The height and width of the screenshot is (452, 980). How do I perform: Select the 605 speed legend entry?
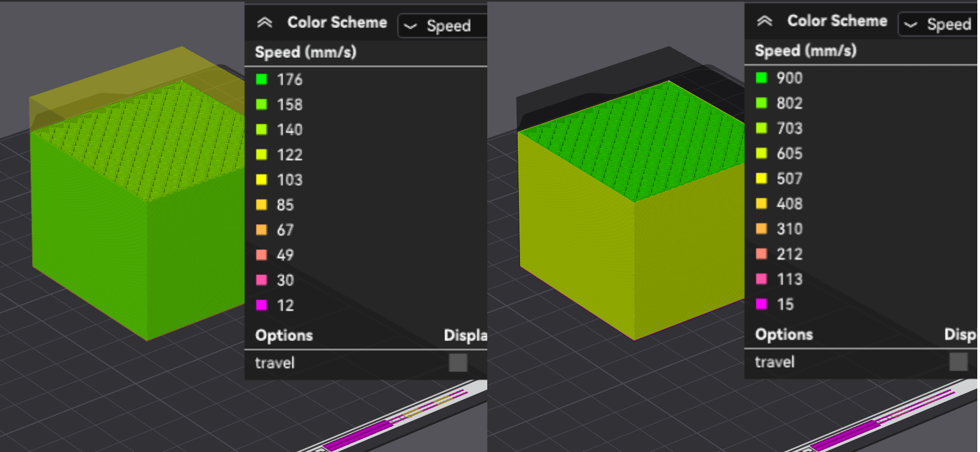coord(789,154)
